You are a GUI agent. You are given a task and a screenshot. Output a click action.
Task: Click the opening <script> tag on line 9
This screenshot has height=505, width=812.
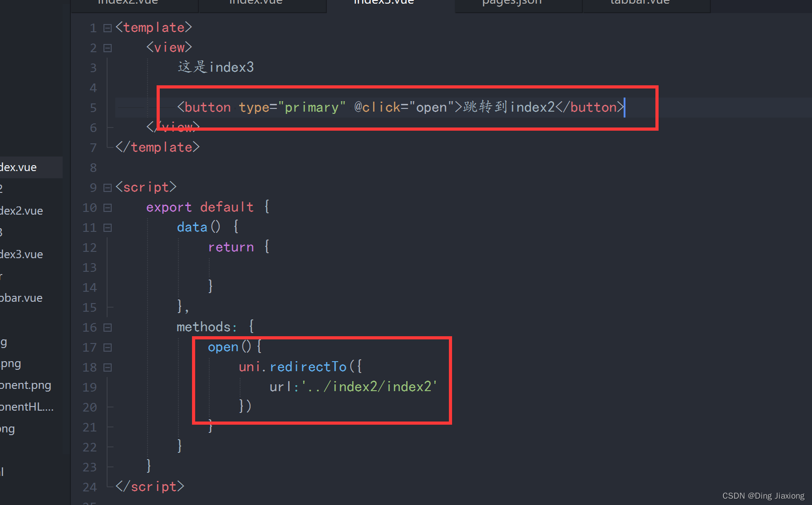point(146,187)
